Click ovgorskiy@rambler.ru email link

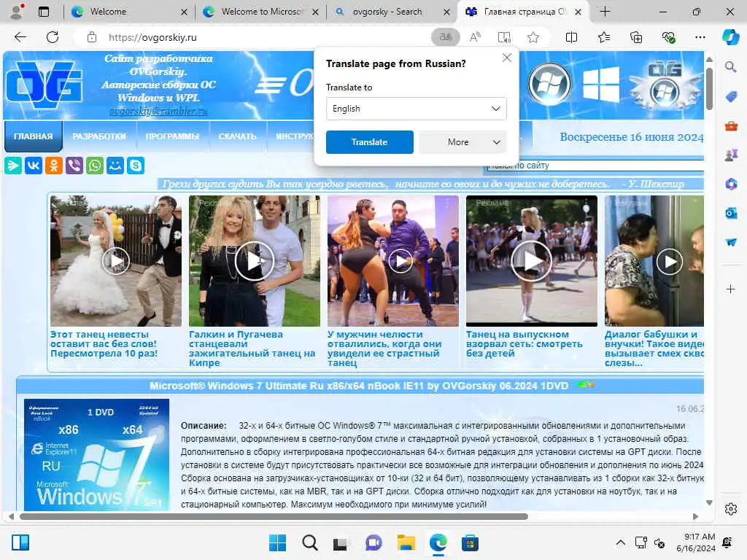[158, 112]
